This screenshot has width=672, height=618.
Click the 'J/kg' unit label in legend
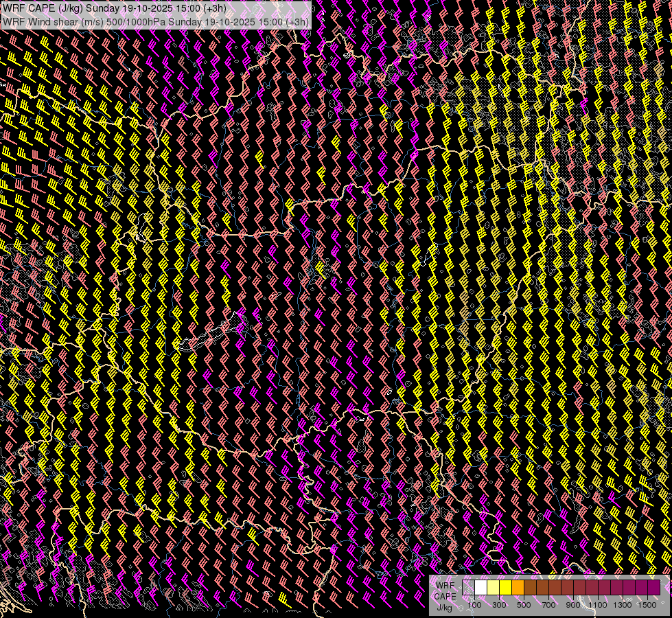tap(445, 607)
